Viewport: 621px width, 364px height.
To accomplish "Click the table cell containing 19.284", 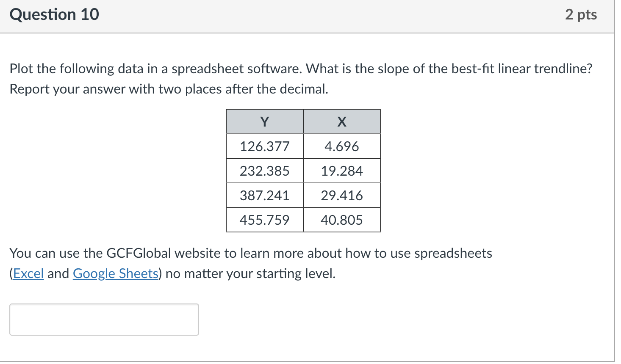I will 341,171.
